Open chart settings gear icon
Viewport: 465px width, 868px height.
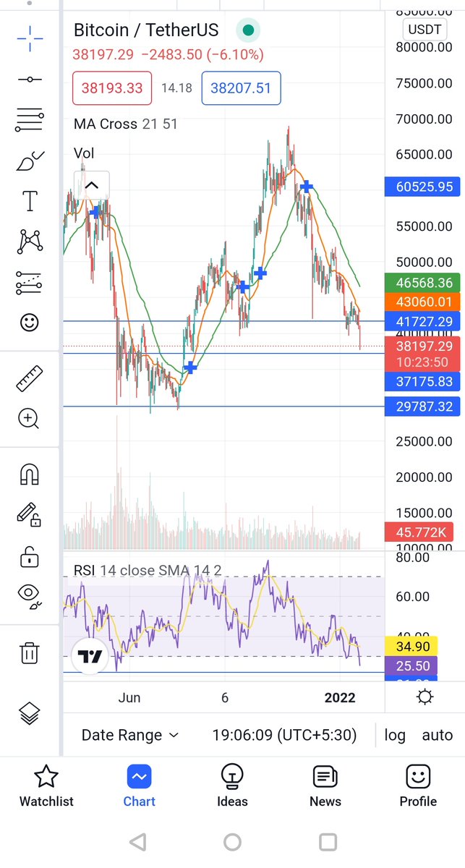click(425, 697)
